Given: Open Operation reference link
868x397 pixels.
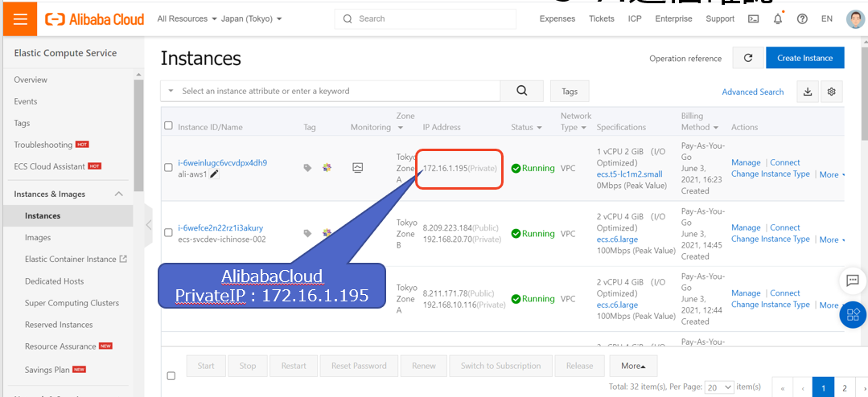Looking at the screenshot, I should coord(685,59).
